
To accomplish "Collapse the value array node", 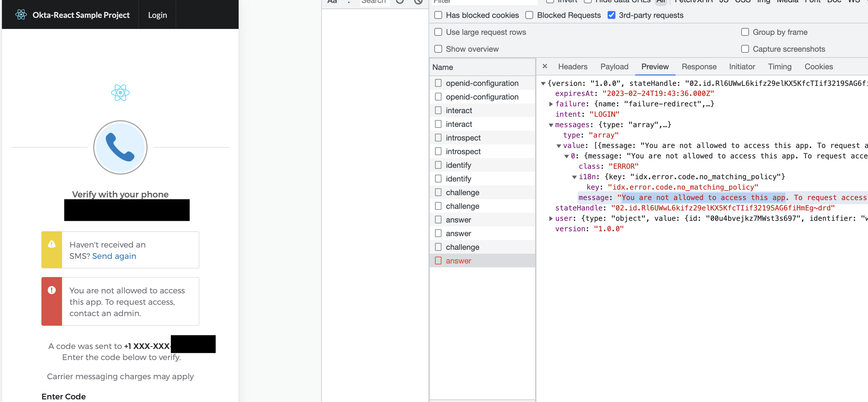I will click(x=559, y=146).
